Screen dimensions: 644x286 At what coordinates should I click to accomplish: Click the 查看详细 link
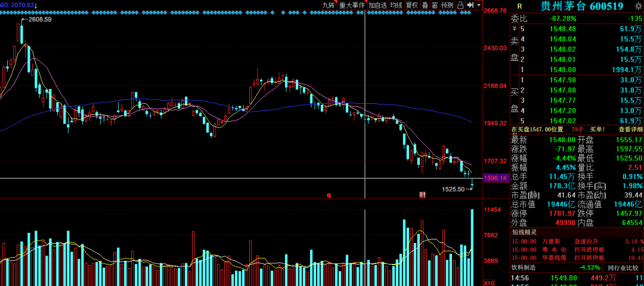pyautogui.click(x=630, y=129)
